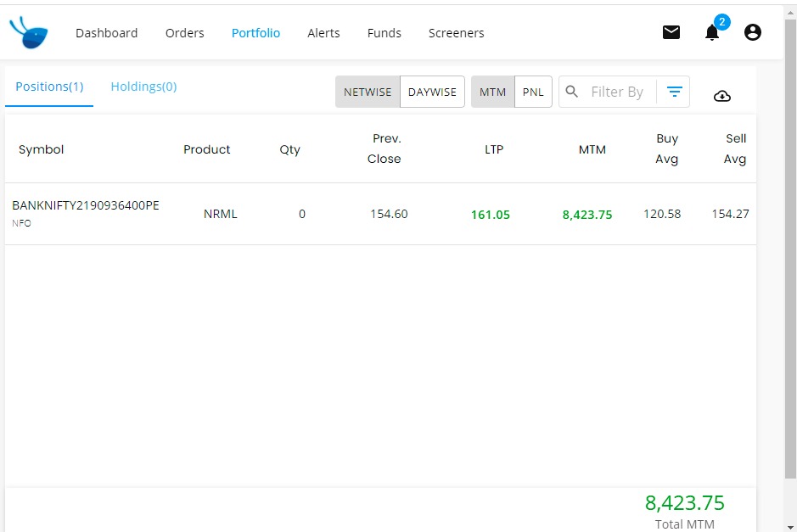The image size is (797, 532).
Task: Select the NETWISE view toggle
Action: click(368, 92)
